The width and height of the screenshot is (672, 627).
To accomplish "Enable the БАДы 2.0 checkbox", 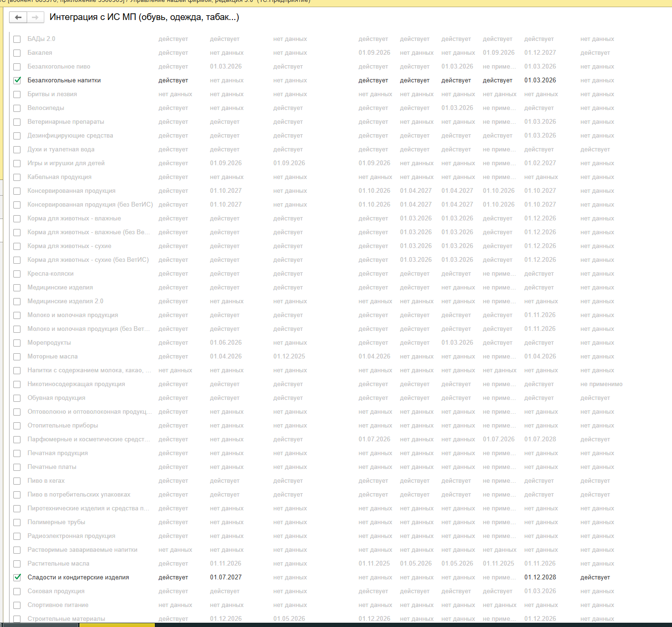I will click(x=17, y=39).
